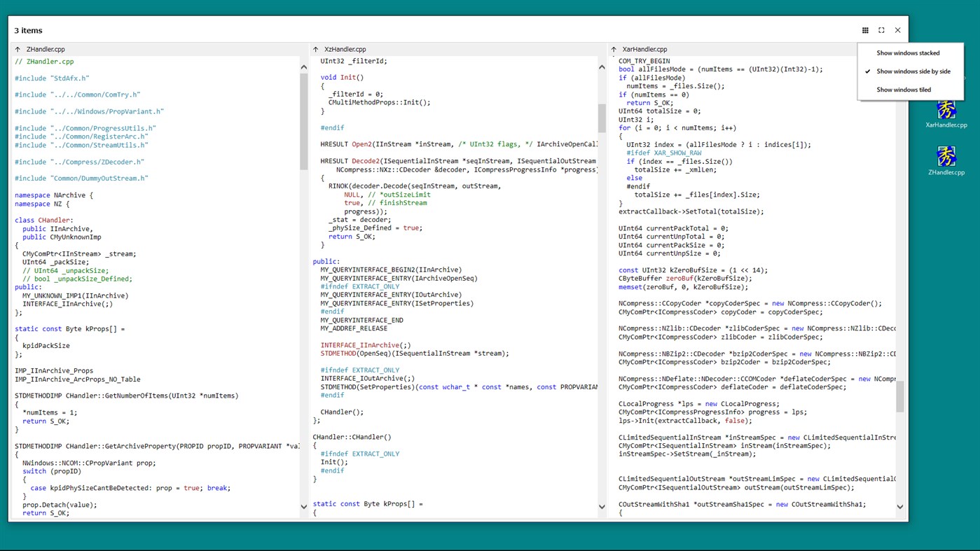Click the pop-out arrow beside XarHandler.cpp header
This screenshot has height=551, width=980.
(616, 49)
